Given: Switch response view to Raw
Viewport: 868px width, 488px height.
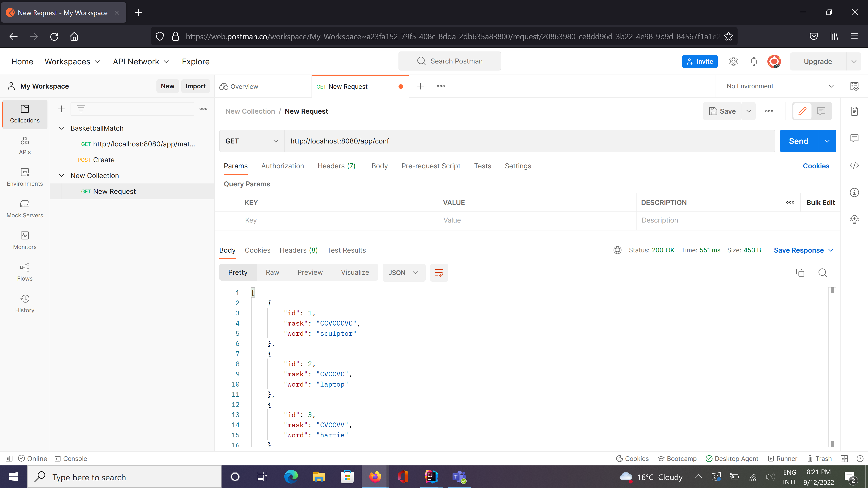Looking at the screenshot, I should coord(272,272).
